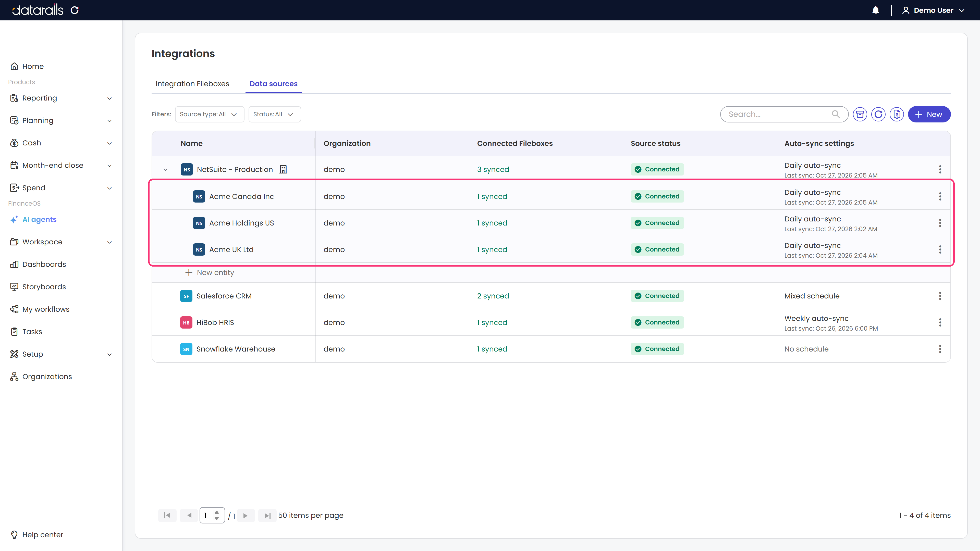980x551 pixels.
Task: Select the Data sources tab
Action: (x=274, y=84)
